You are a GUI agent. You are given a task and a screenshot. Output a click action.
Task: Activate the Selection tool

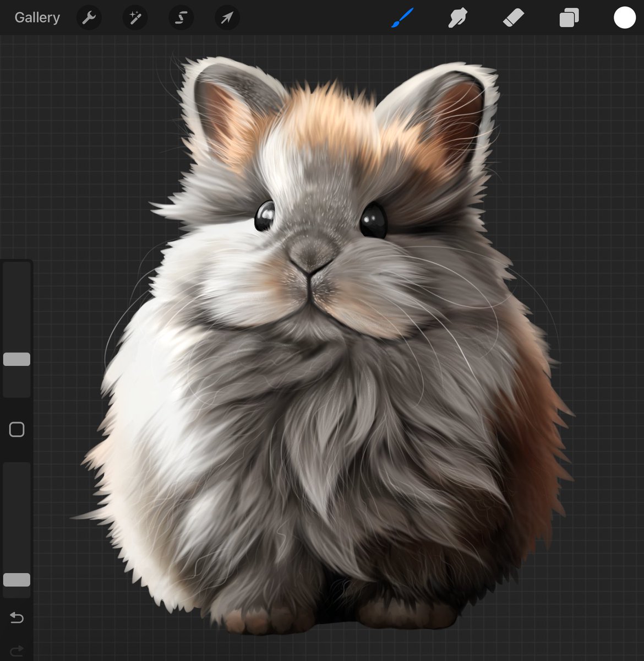point(181,18)
